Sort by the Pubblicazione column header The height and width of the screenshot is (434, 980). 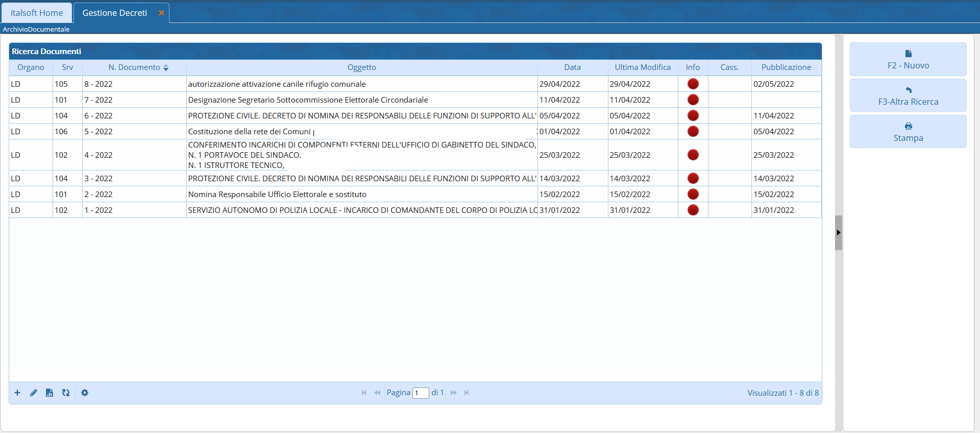(x=786, y=67)
